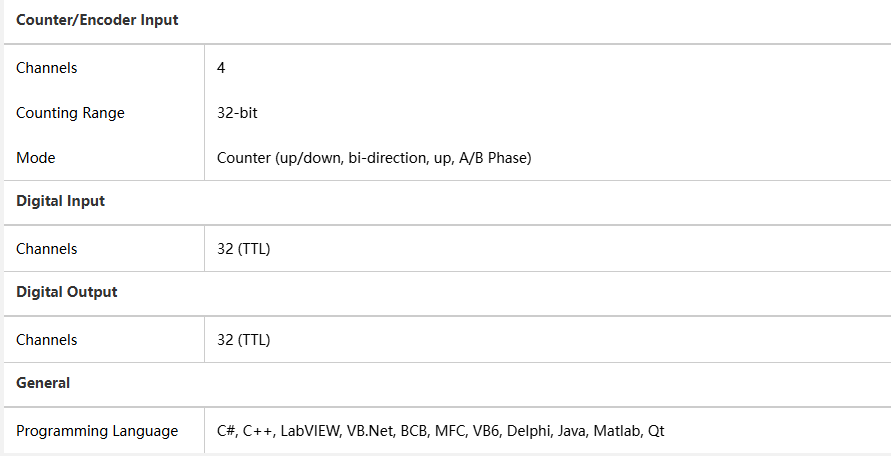This screenshot has width=891, height=456.
Task: Select the Channels label under Digital Input
Action: point(47,248)
